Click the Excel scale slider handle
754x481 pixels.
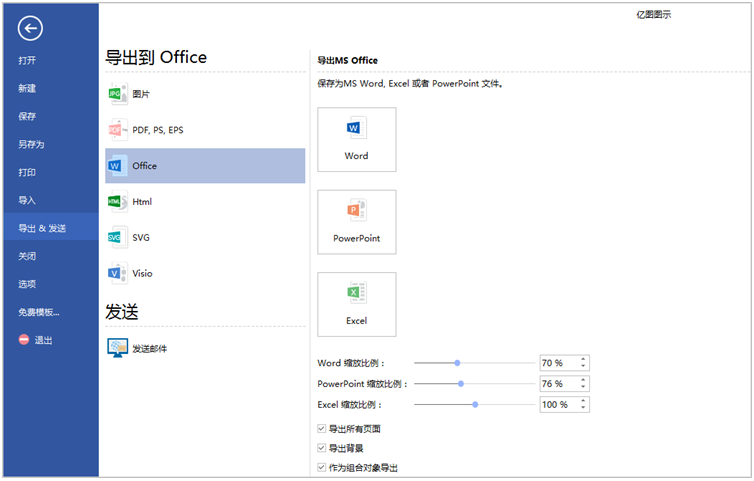[475, 405]
